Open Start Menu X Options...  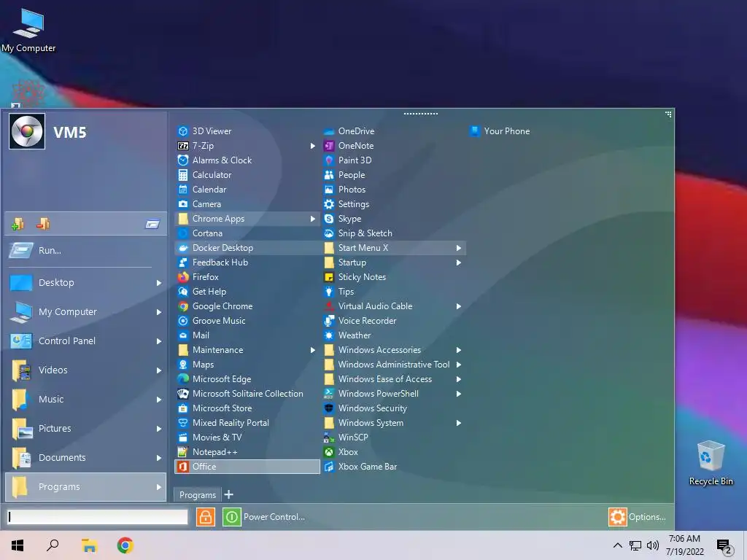[638, 517]
